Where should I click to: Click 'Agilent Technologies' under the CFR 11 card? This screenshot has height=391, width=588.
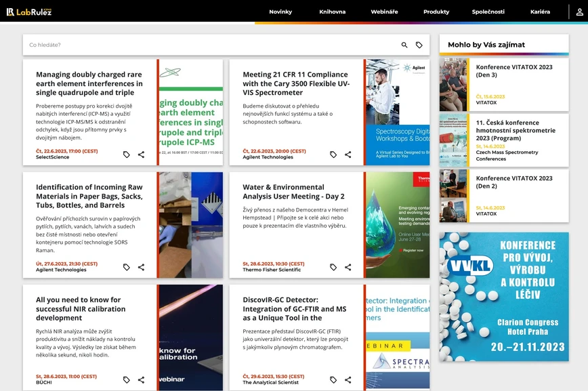pos(268,157)
